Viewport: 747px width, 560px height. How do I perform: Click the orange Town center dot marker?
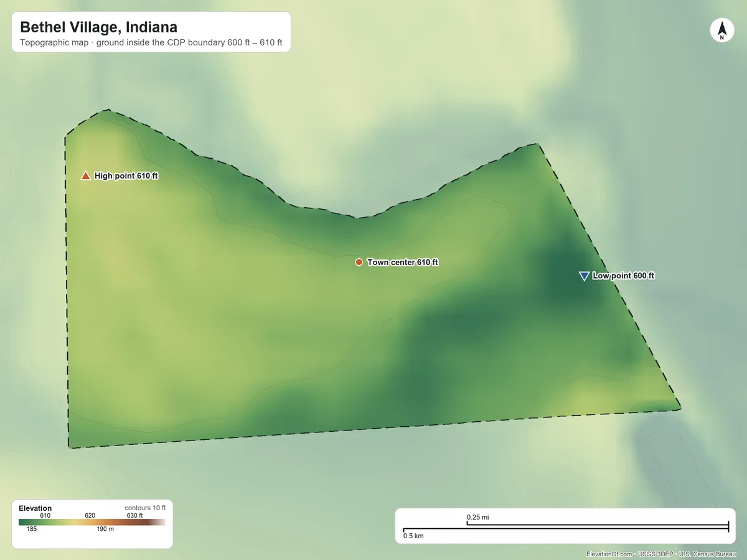pos(359,263)
